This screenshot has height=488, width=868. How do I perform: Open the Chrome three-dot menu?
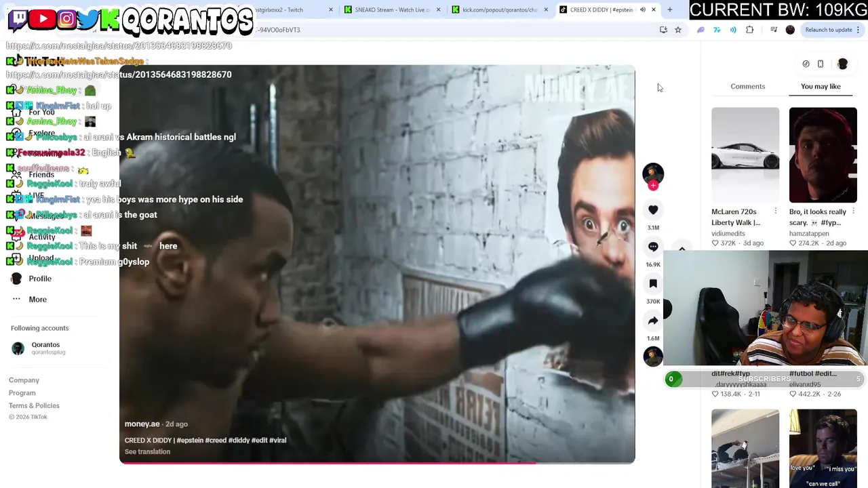[859, 30]
